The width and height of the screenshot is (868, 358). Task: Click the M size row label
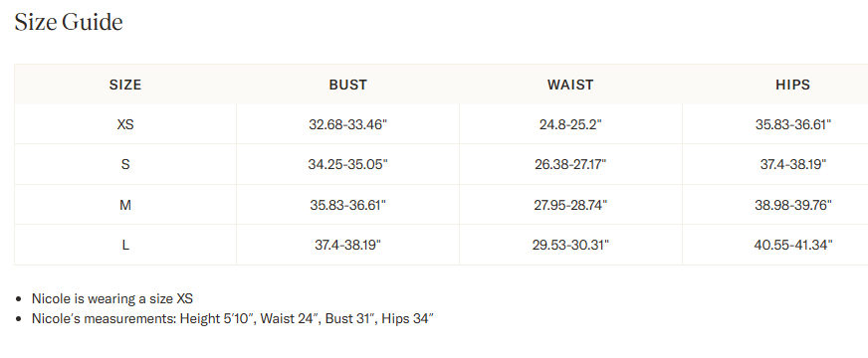click(x=125, y=205)
